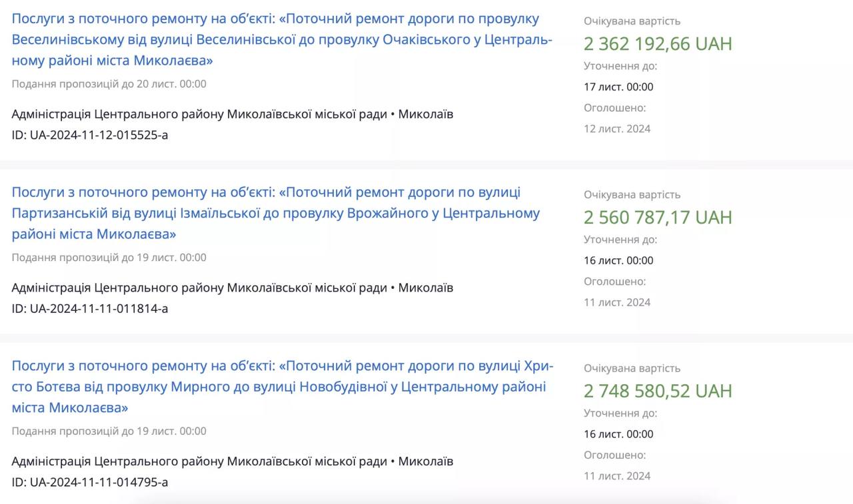Image resolution: width=853 pixels, height=504 pixels.
Task: Click the organization name under the Партизанській tender
Action: 199,288
